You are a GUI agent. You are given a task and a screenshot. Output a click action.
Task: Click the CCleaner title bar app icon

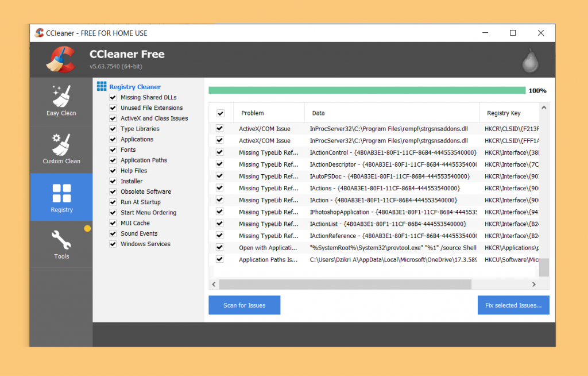[x=39, y=33]
